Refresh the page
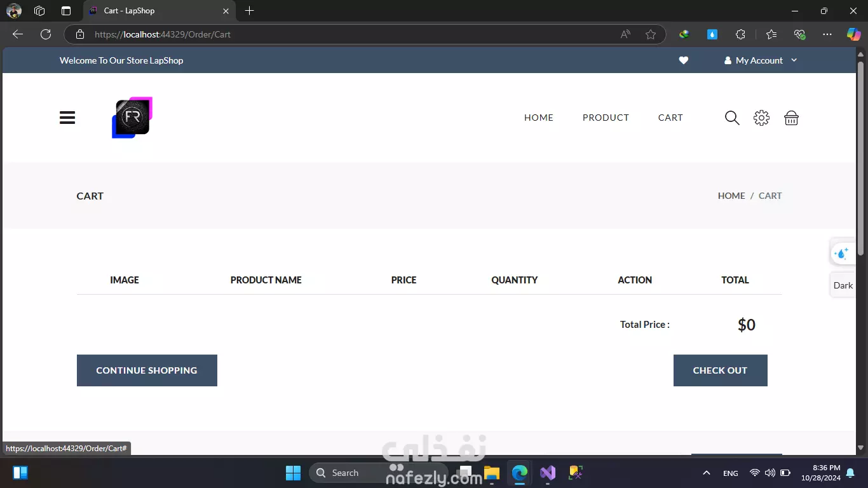 pyautogui.click(x=46, y=34)
